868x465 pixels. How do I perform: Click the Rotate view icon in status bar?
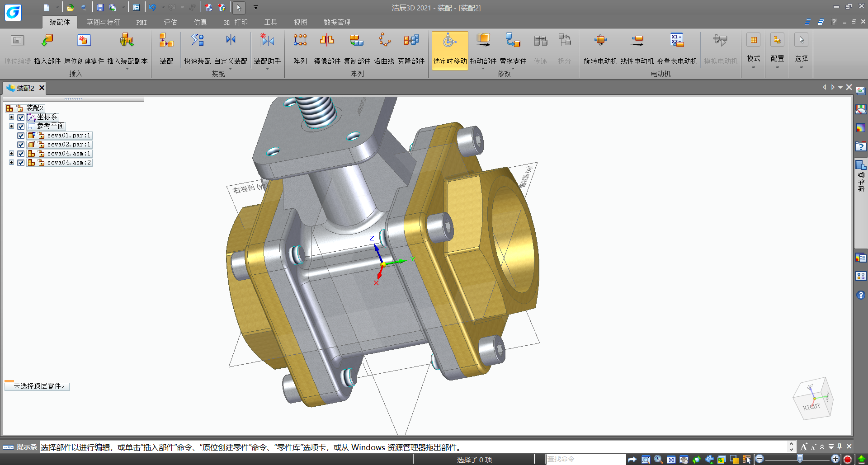[697, 460]
